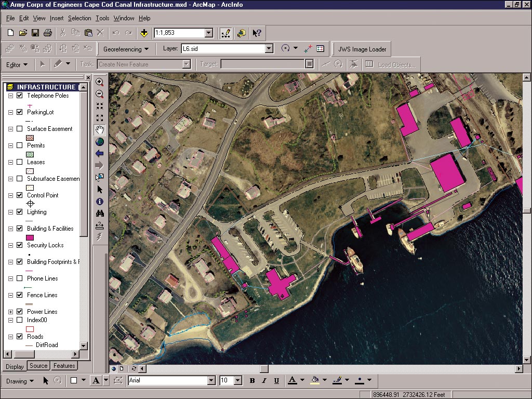Open the Georeferencing dropdown menu
This screenshot has height=399, width=532.
tap(126, 49)
